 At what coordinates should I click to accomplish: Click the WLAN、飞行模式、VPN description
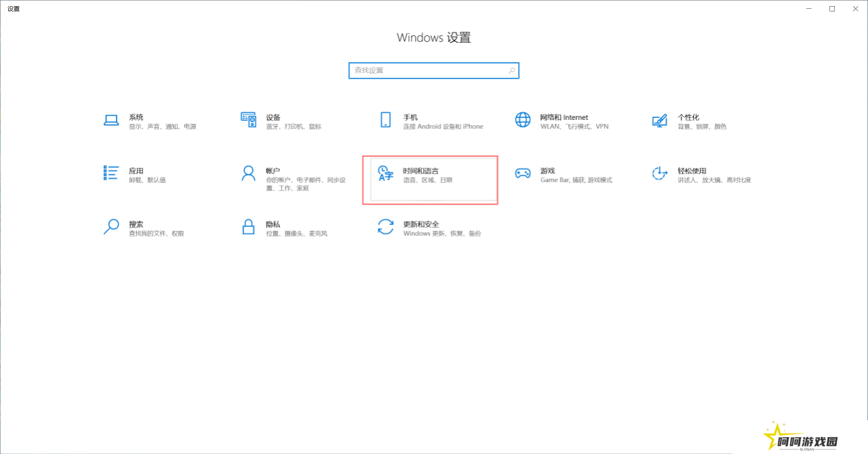(x=574, y=127)
